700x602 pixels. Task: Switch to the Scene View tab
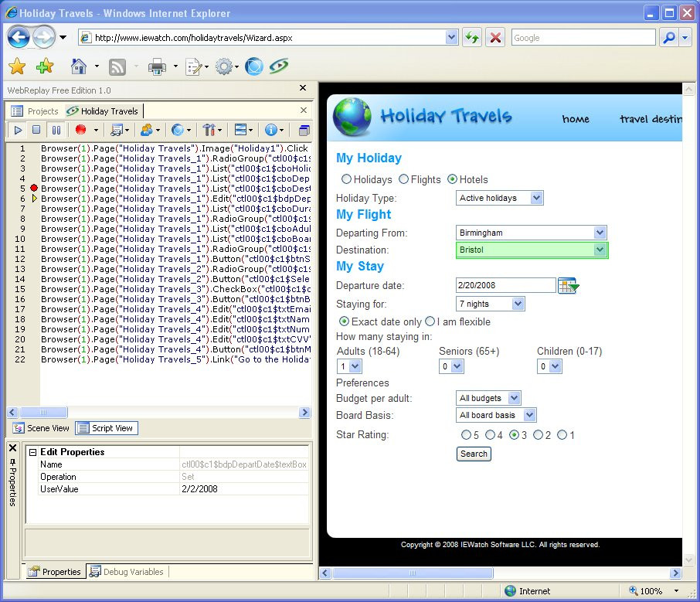[42, 428]
